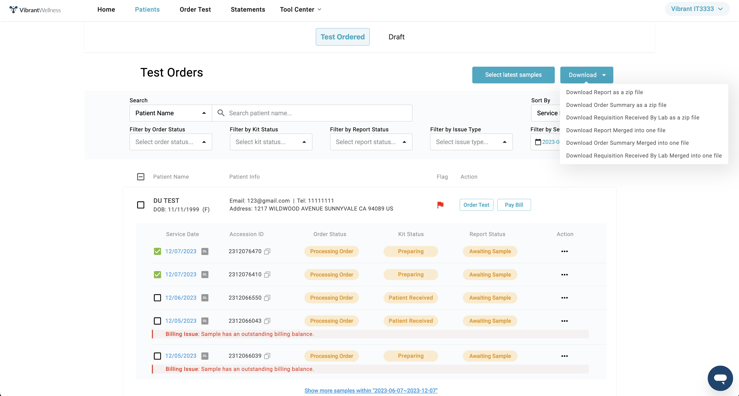Viewport: 739px width, 396px height.
Task: Open three-dot actions for order 2312066550
Action: (565, 298)
